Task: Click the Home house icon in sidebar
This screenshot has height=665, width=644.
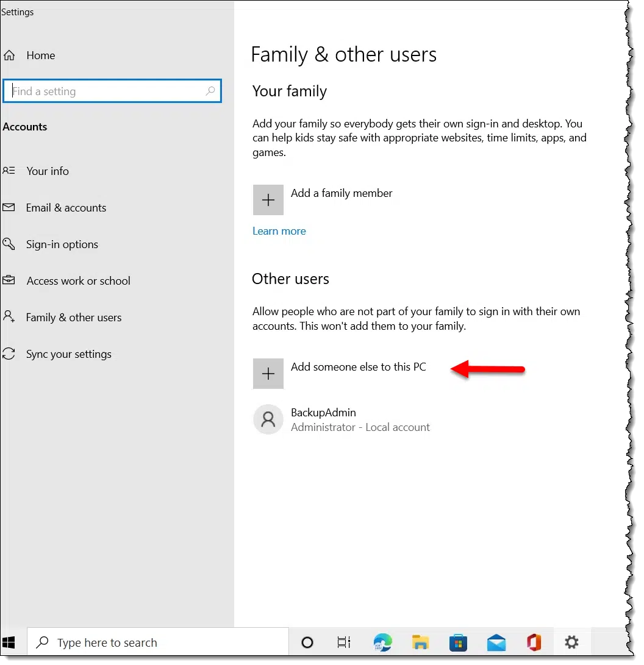Action: point(9,55)
